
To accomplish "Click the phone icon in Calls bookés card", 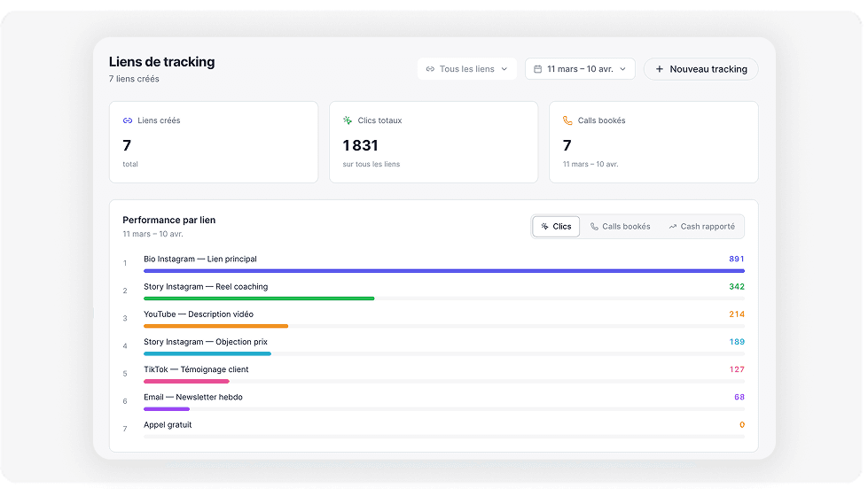I will [567, 120].
